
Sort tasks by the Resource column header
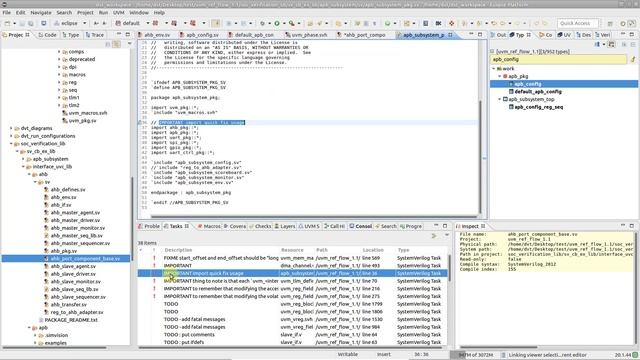point(292,250)
